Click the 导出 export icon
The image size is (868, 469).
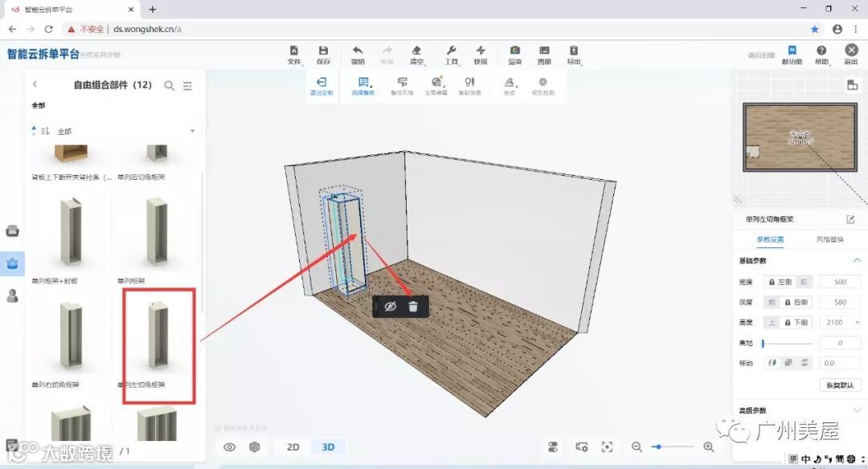coord(574,55)
